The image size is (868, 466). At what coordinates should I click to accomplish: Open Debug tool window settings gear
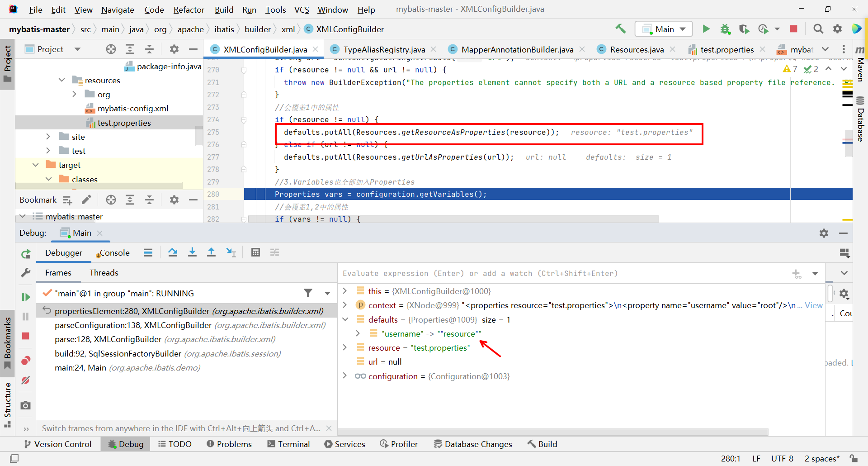pos(824,233)
